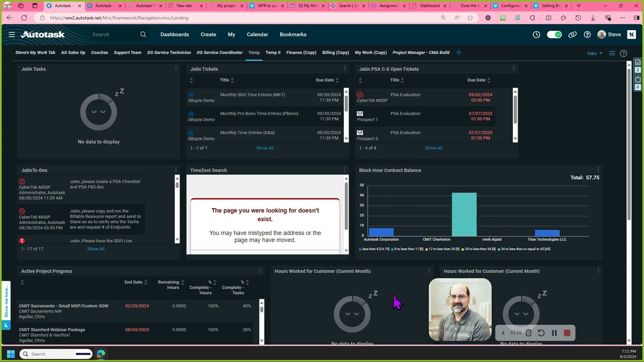Open Microsoft Edge from taskbar

[x=101, y=354]
